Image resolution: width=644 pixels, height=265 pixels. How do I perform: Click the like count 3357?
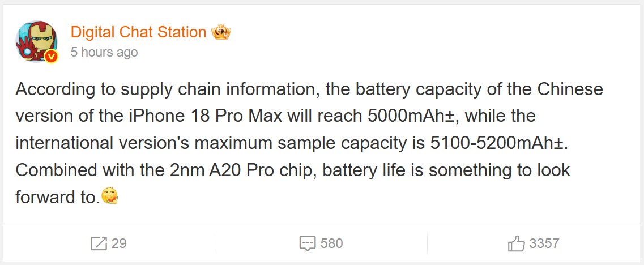[544, 244]
